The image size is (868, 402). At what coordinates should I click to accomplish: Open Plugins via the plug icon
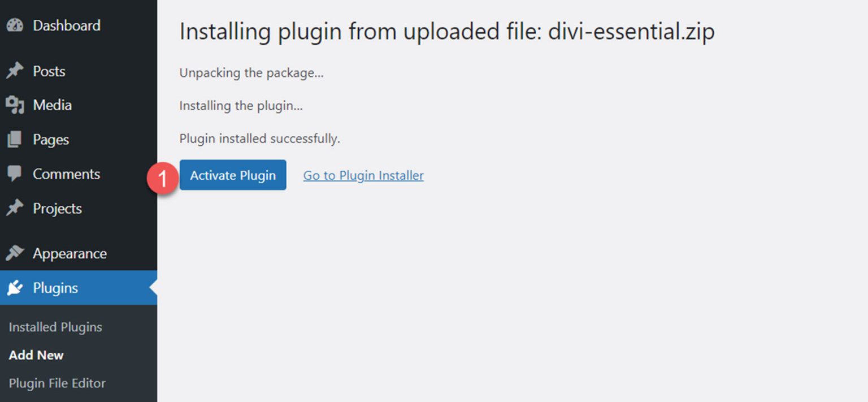(15, 288)
